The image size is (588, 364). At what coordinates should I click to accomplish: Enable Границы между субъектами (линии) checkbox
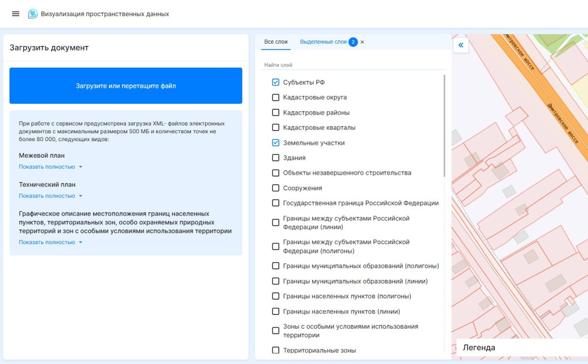[x=275, y=222]
